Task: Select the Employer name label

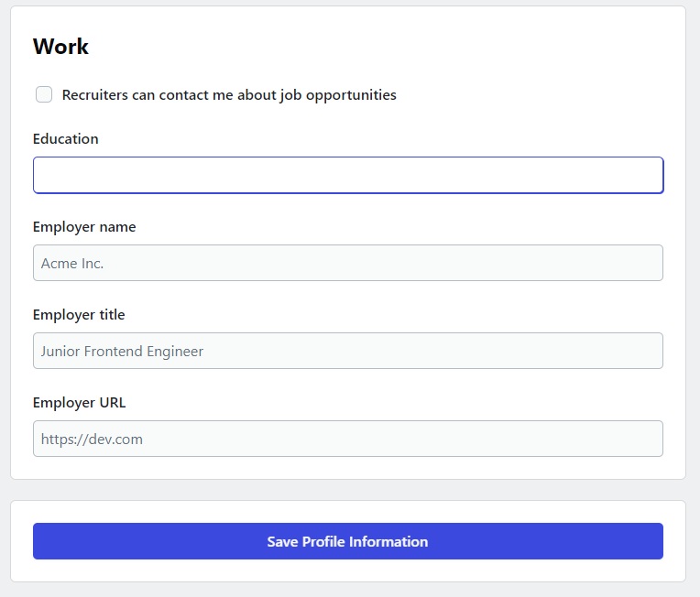Action: pyautogui.click(x=84, y=227)
